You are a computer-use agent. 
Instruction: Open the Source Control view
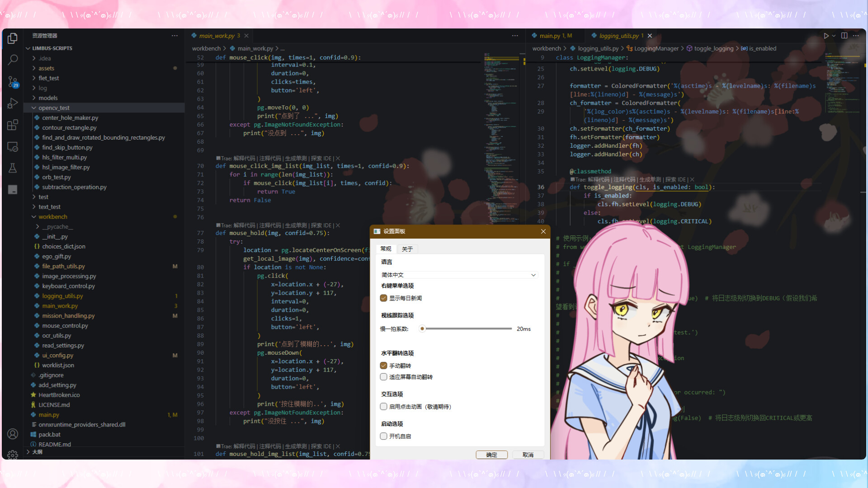point(12,82)
